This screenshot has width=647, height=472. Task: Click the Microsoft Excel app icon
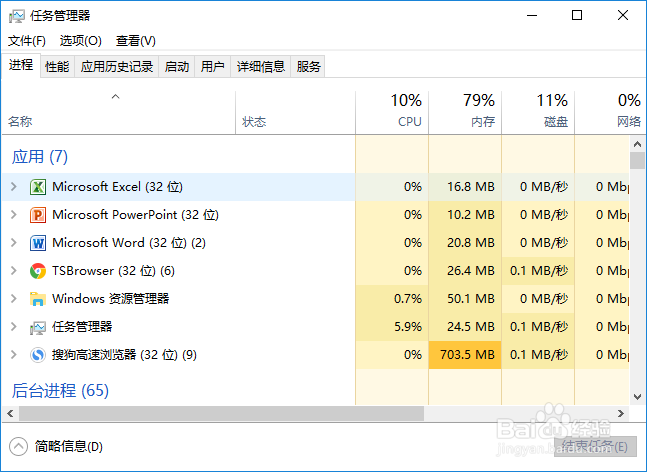pyautogui.click(x=38, y=187)
